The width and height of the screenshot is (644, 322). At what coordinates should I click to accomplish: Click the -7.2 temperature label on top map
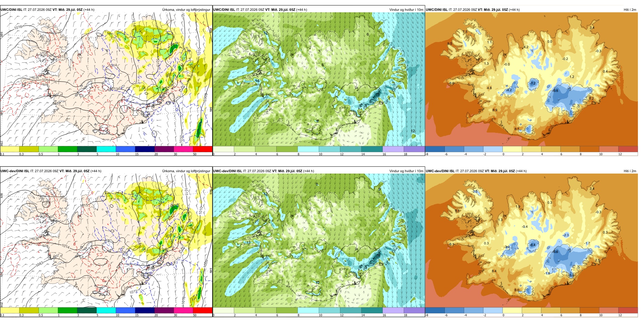pos(533,83)
